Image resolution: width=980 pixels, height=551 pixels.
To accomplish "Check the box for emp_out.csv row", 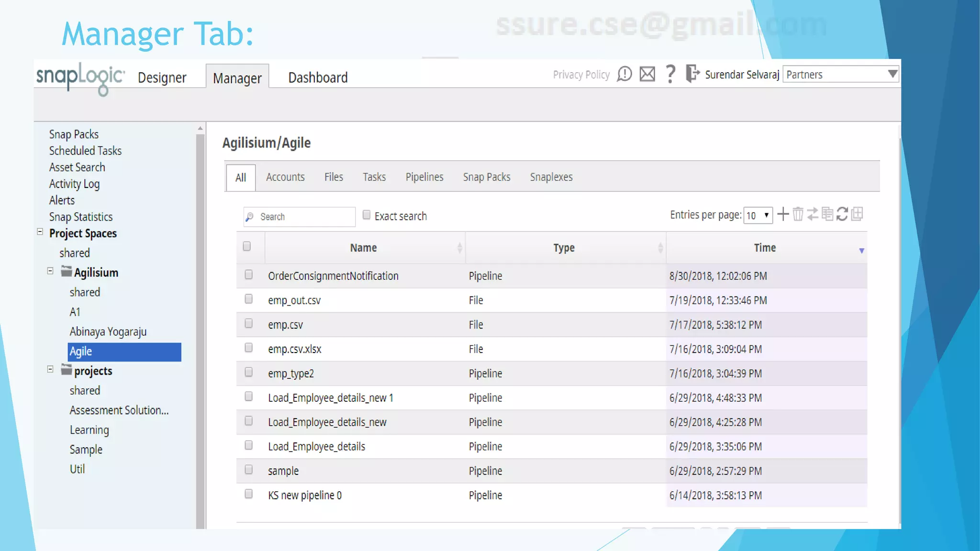I will (x=248, y=299).
